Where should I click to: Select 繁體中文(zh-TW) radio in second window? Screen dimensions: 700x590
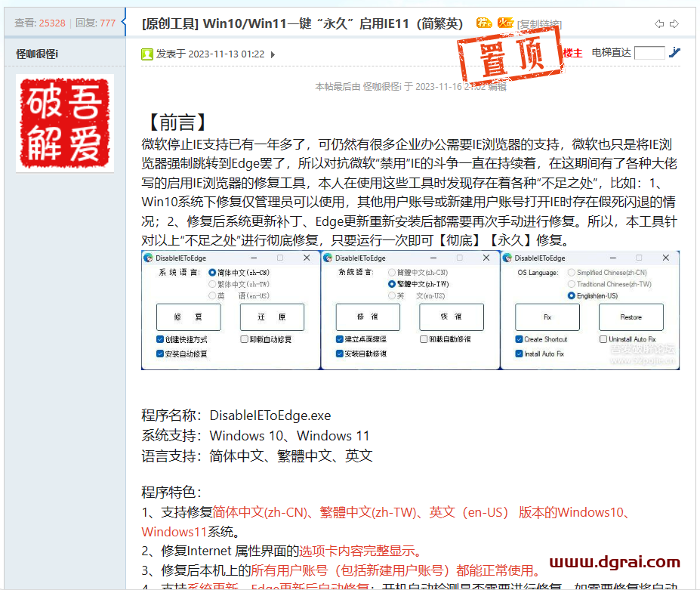(418, 284)
